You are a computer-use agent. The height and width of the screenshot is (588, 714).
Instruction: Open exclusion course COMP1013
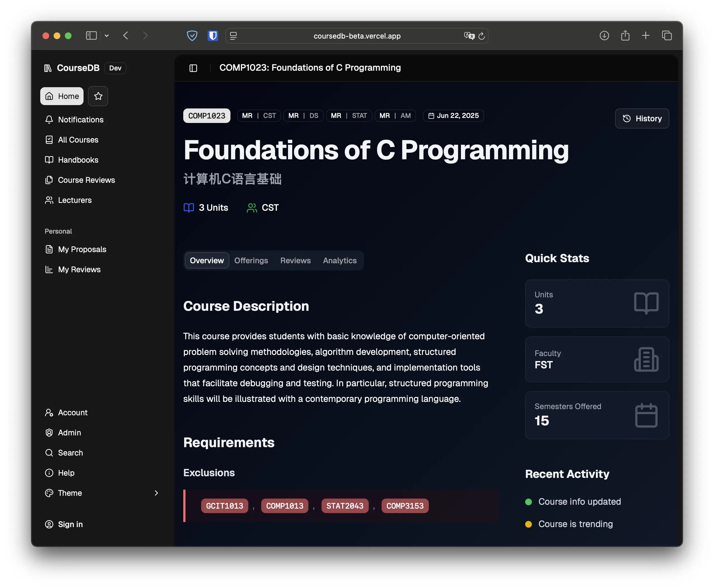(x=284, y=506)
